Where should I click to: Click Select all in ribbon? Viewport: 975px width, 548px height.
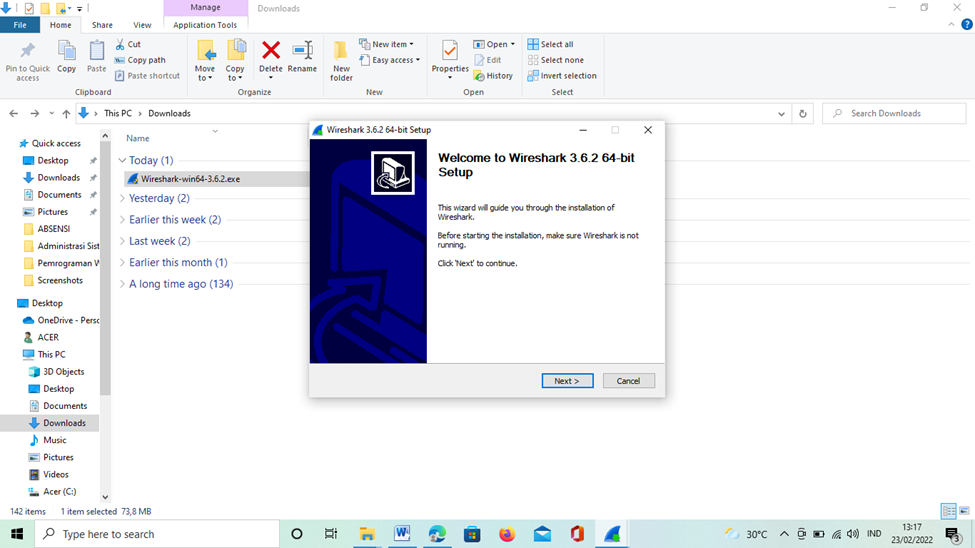pos(550,44)
